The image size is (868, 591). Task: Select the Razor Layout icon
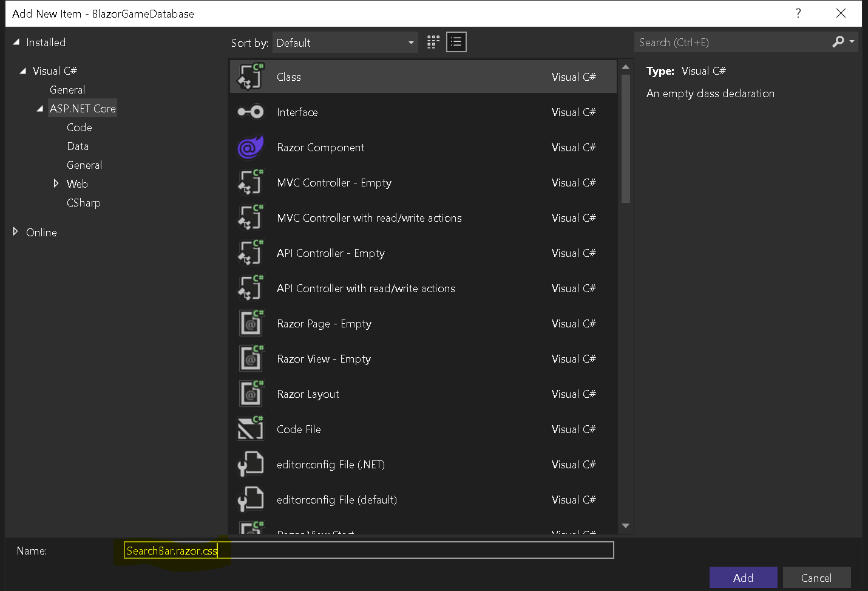point(250,394)
